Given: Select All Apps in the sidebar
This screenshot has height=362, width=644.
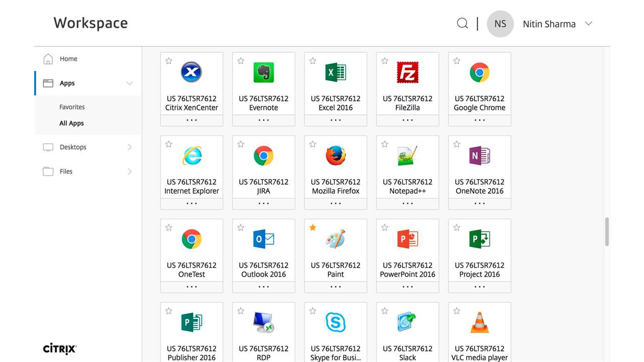Looking at the screenshot, I should 71,123.
